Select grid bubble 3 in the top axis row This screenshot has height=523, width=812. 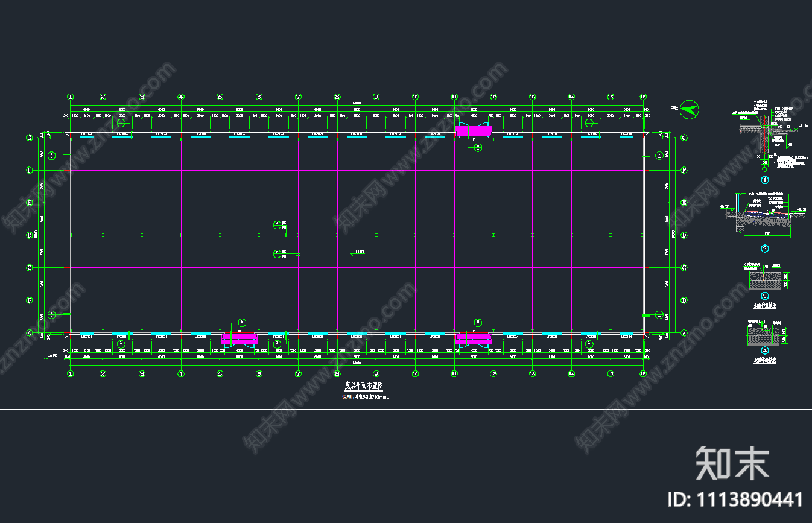pos(142,97)
